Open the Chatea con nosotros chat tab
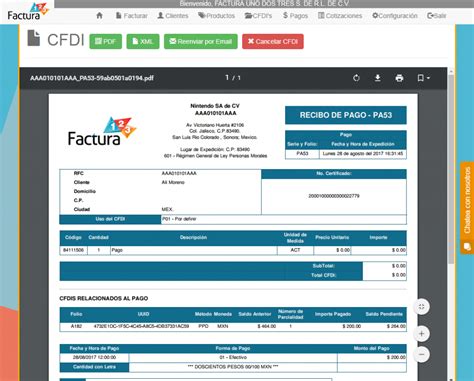474x381 pixels. [x=467, y=208]
